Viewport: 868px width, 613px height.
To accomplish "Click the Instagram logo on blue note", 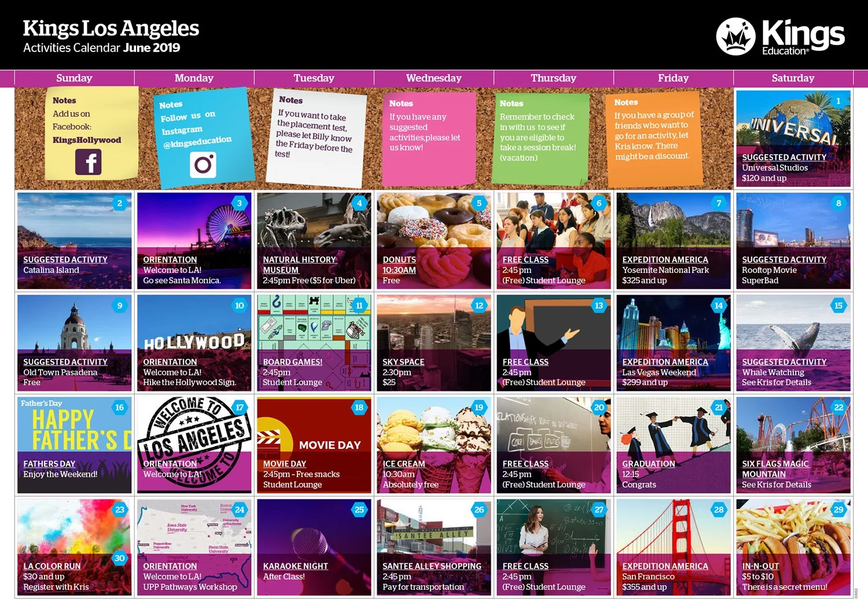I will click(203, 165).
